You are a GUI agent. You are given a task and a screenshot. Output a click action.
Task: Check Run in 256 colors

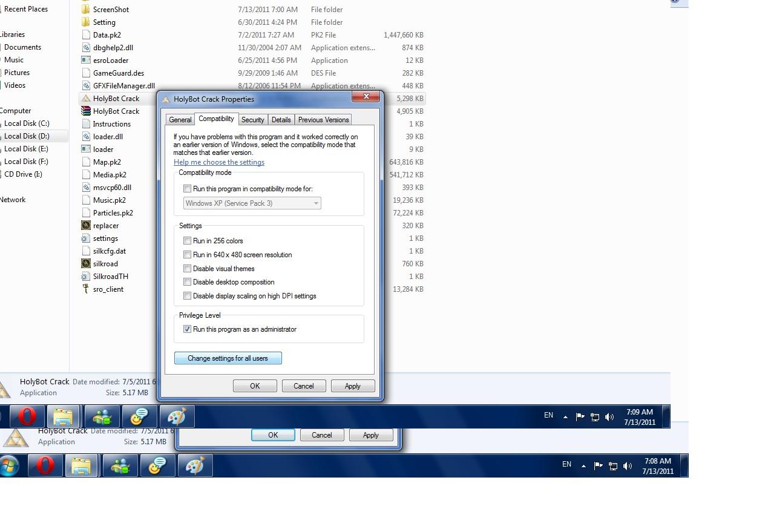(188, 241)
